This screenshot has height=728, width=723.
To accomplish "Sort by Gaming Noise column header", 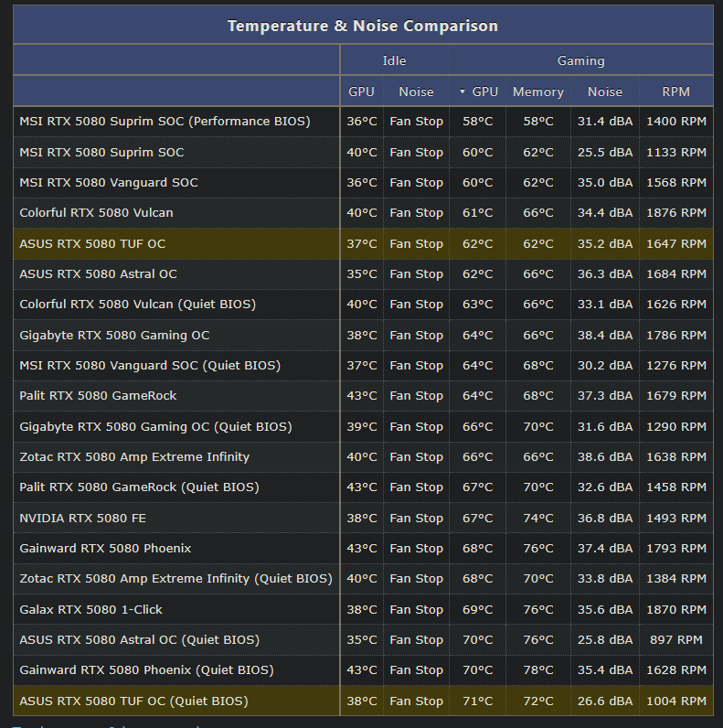I will coord(605,91).
